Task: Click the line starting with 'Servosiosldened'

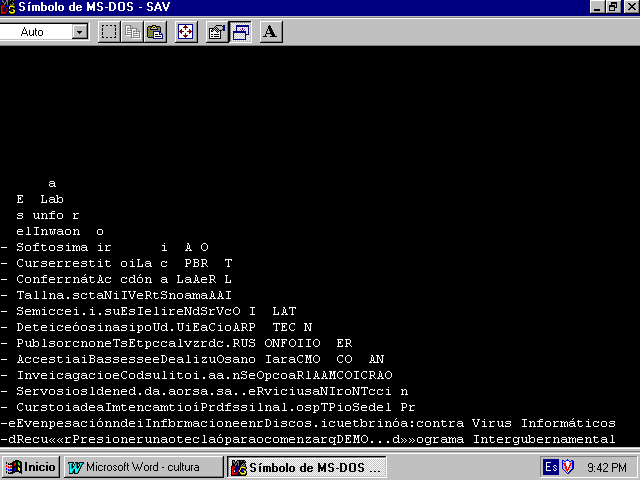Action: (x=204, y=391)
